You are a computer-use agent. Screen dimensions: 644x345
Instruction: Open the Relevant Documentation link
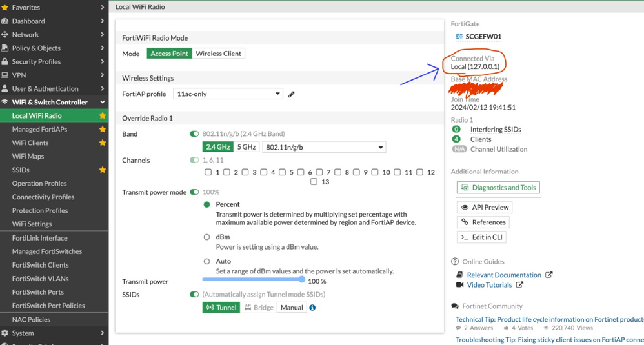point(504,275)
